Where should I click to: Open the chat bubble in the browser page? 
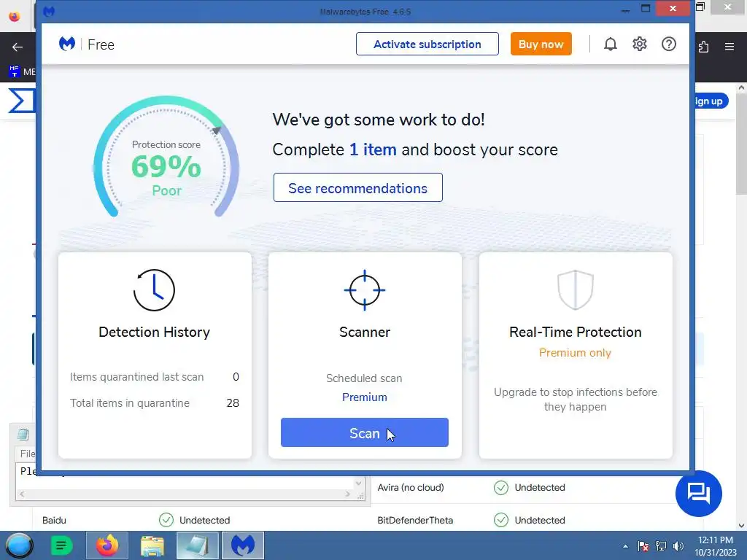coord(698,494)
